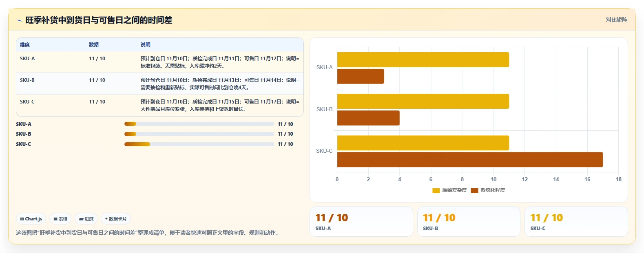
Task: Click the x-axis tick label 10
Action: click(494, 179)
